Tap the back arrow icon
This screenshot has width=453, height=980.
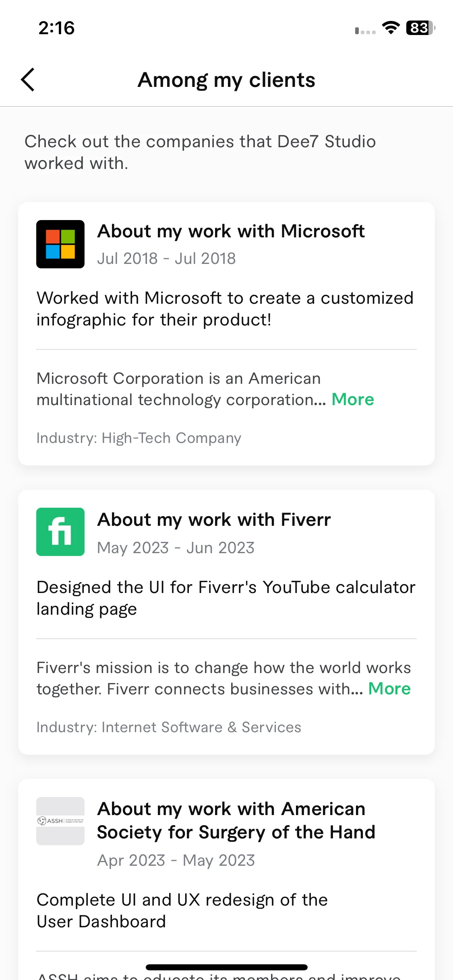tap(28, 80)
